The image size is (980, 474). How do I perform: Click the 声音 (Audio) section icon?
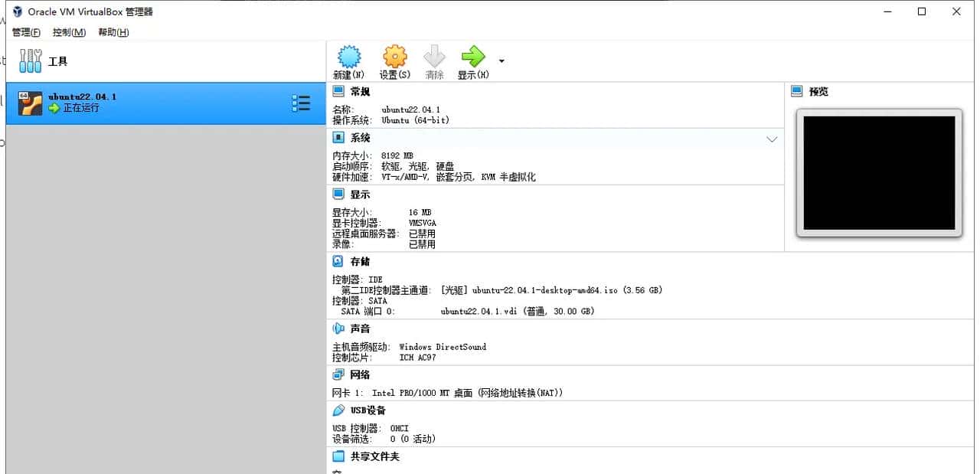click(338, 328)
